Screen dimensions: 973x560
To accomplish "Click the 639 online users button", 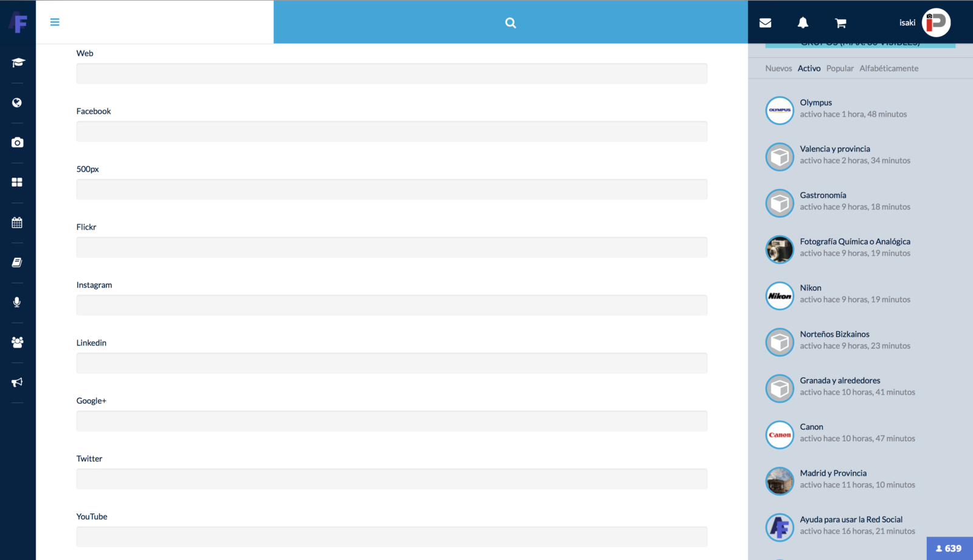I will (x=949, y=548).
